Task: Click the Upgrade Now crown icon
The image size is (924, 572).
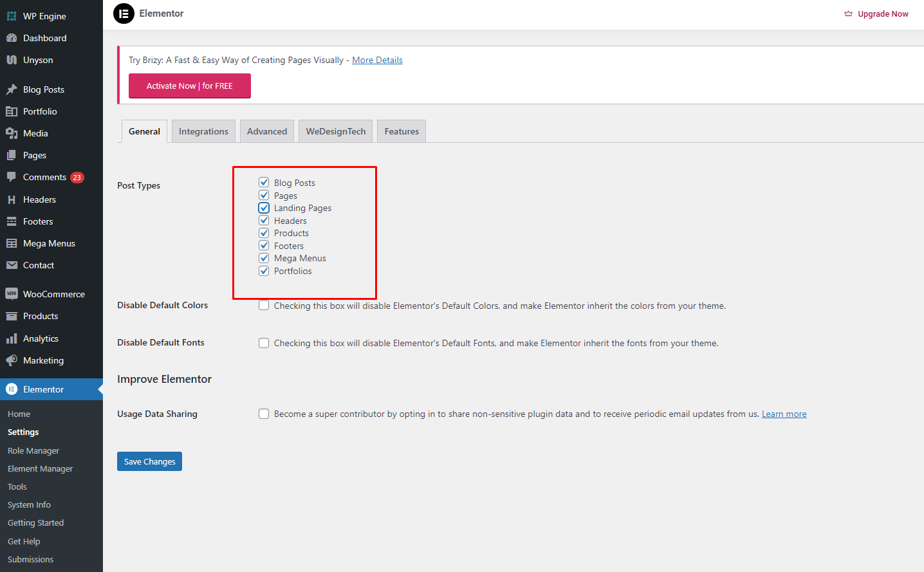Action: (848, 14)
